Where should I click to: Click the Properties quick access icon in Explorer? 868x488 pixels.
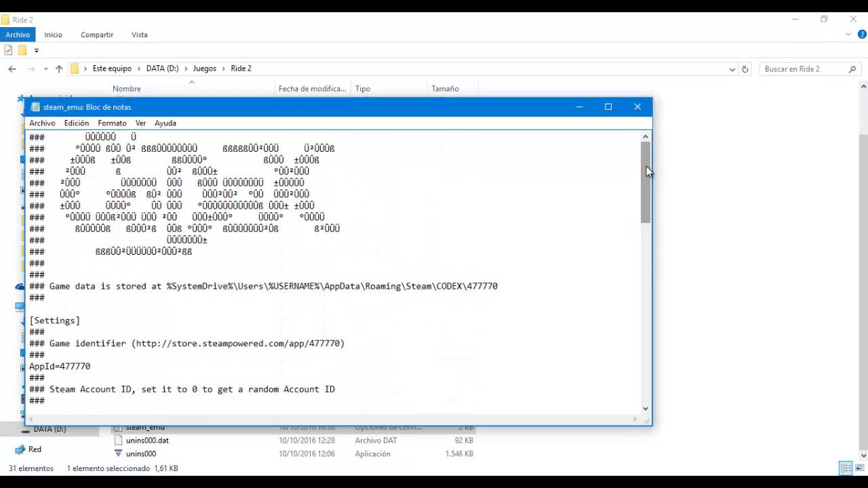(8, 50)
